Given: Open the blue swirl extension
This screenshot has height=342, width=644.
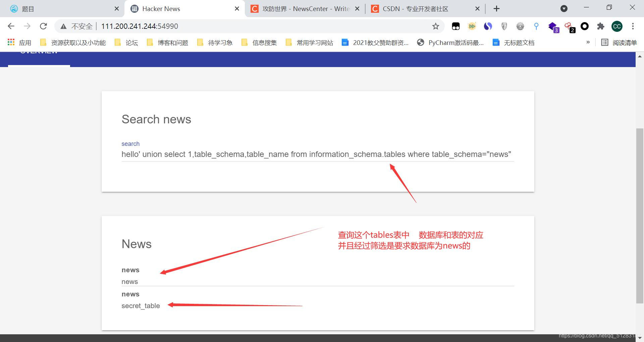Looking at the screenshot, I should point(488,26).
